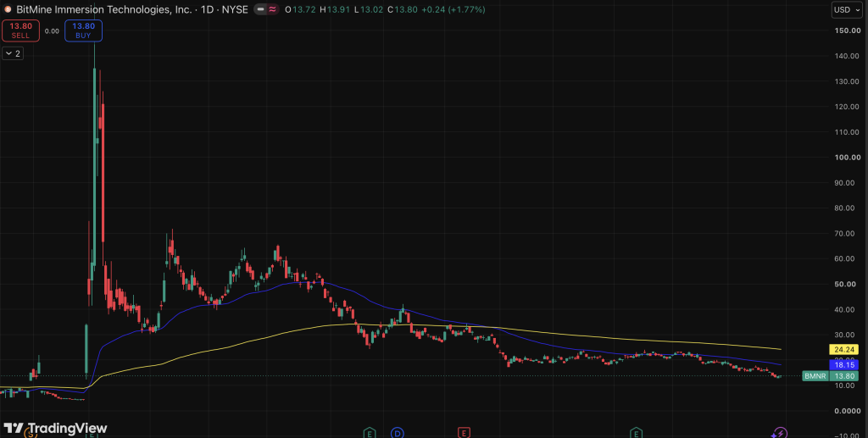Click the pink approximately-equal status icon
The image size is (868, 438).
click(272, 9)
